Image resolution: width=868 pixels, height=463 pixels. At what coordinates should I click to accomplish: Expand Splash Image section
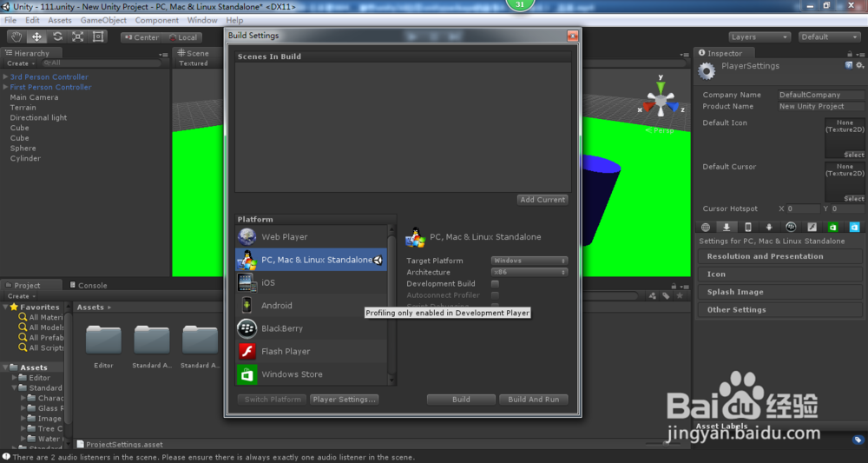click(779, 292)
